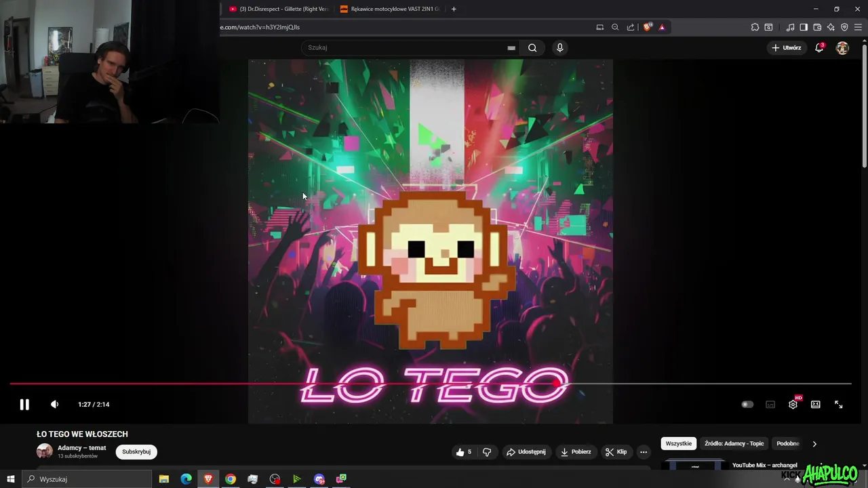Open the player settings gear
Viewport: 868px width, 488px height.
coord(793,405)
